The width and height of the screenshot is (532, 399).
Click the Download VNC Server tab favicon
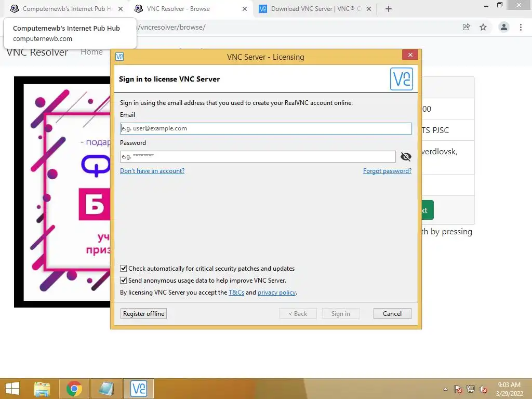262,9
